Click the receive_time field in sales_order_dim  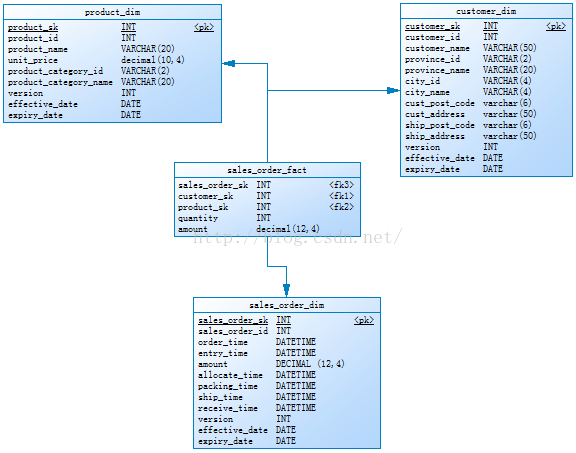[x=228, y=408]
